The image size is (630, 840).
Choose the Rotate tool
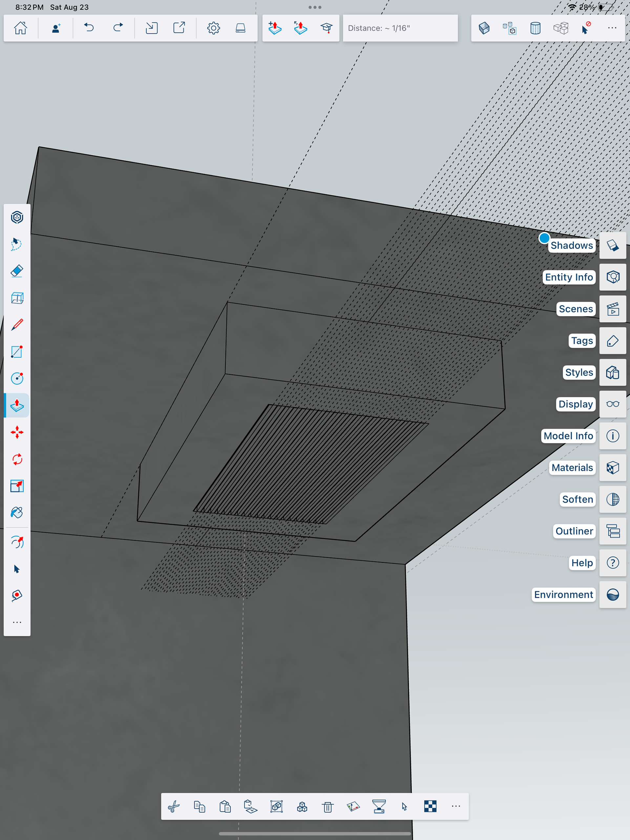(17, 459)
